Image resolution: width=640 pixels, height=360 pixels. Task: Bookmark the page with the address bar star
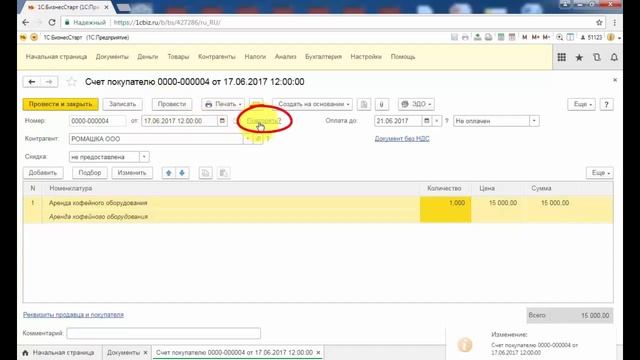(599, 22)
